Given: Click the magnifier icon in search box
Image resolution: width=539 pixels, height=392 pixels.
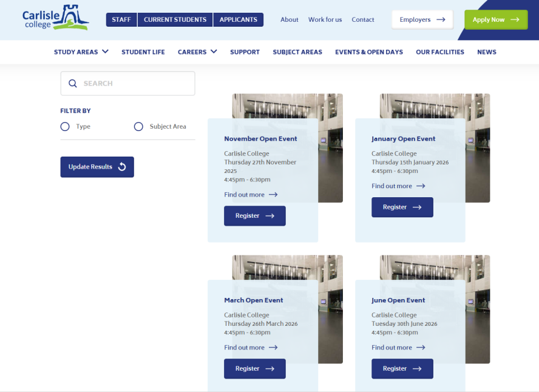Looking at the screenshot, I should [x=73, y=84].
